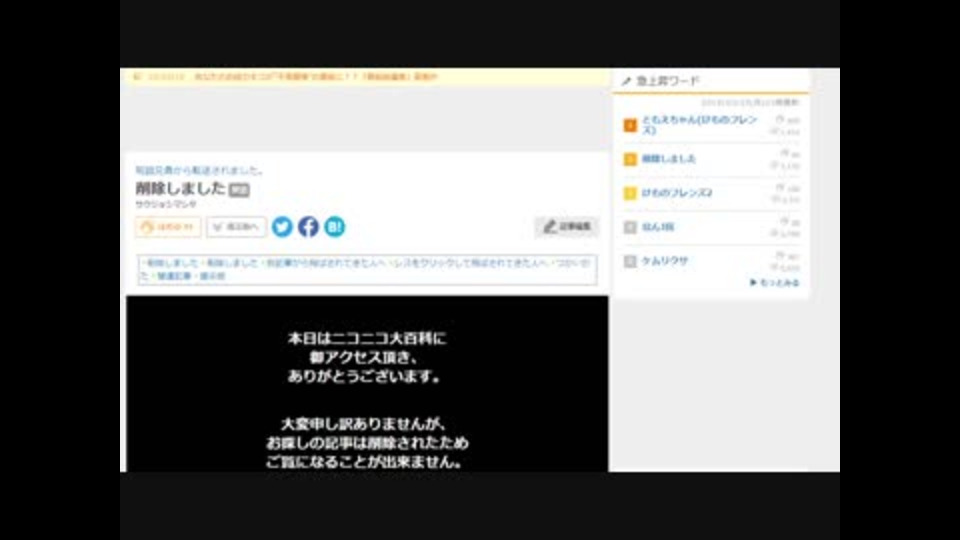960x540 pixels.
Task: Click the orange rank 1 badge
Action: [x=630, y=125]
